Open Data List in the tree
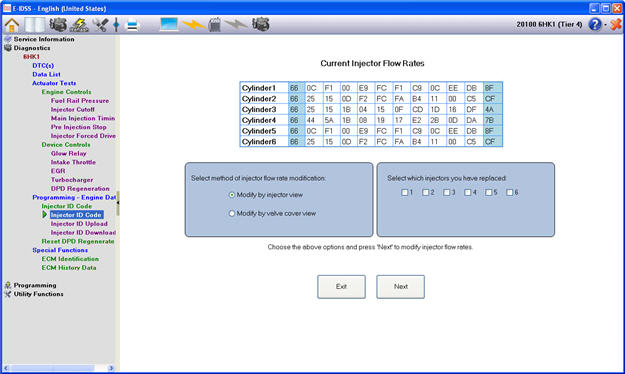Image resolution: width=625 pixels, height=374 pixels. click(46, 74)
